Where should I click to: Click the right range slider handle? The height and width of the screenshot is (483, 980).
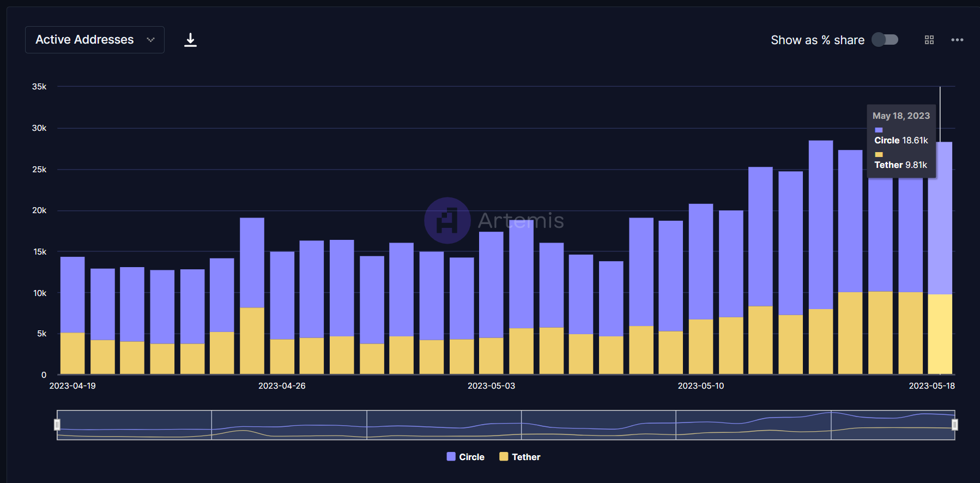954,425
